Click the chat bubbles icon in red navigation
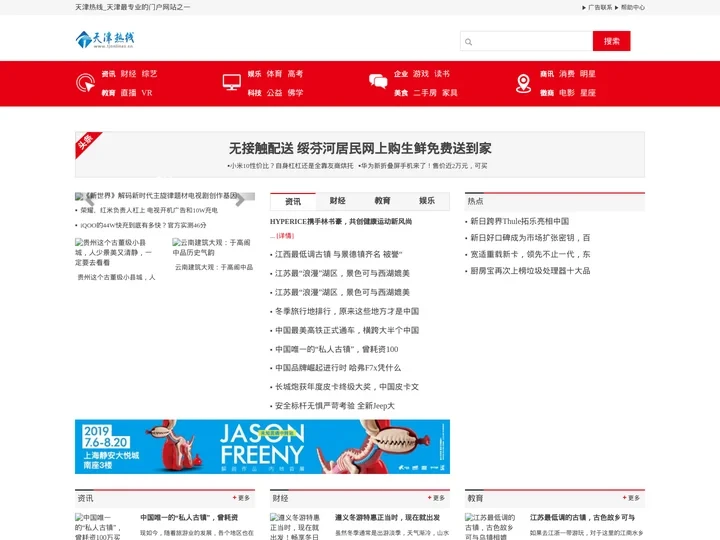This screenshot has width=720, height=540. pos(378,81)
